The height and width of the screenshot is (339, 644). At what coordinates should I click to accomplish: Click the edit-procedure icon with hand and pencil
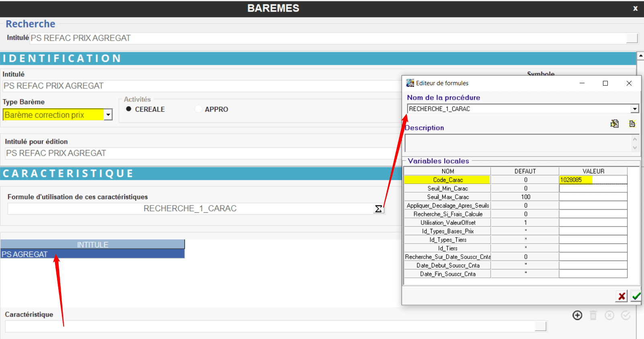614,123
